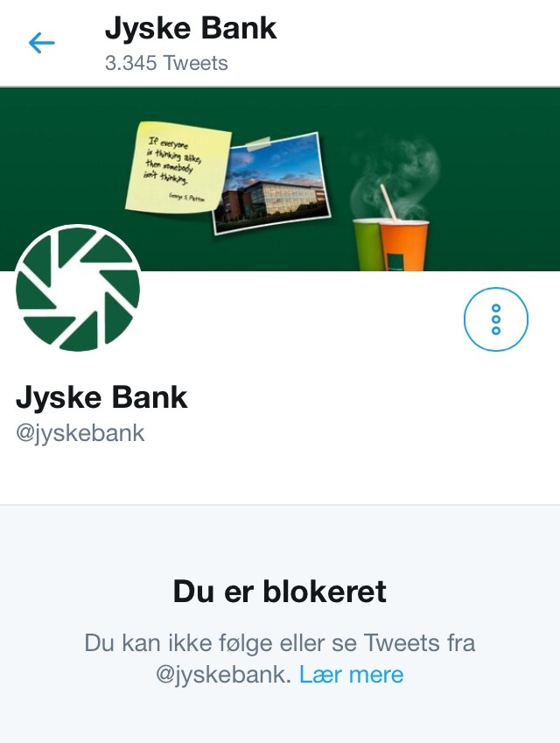
Task: Tap the "Jyske Bank" title in the top header
Action: (191, 30)
